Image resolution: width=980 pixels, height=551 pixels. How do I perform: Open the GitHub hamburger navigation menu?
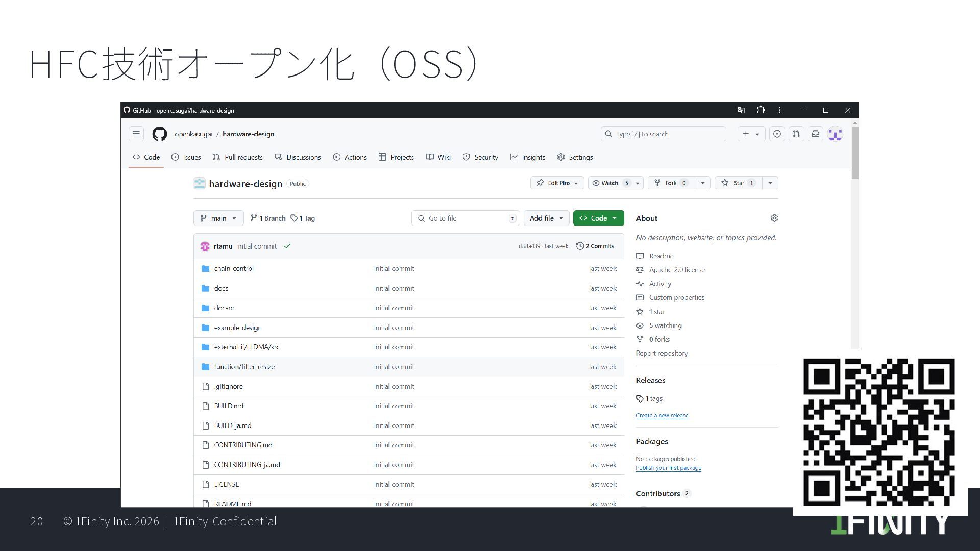pyautogui.click(x=136, y=134)
